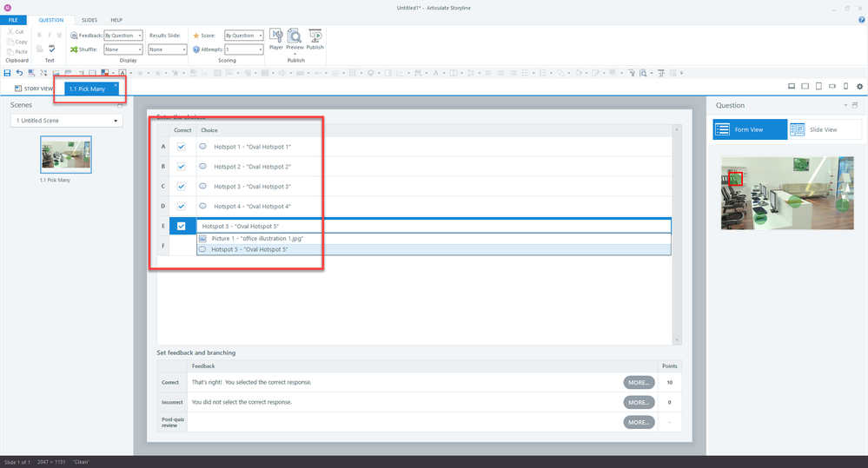The height and width of the screenshot is (468, 868).
Task: Click the find magnifier icon in toolbar
Action: (x=643, y=73)
